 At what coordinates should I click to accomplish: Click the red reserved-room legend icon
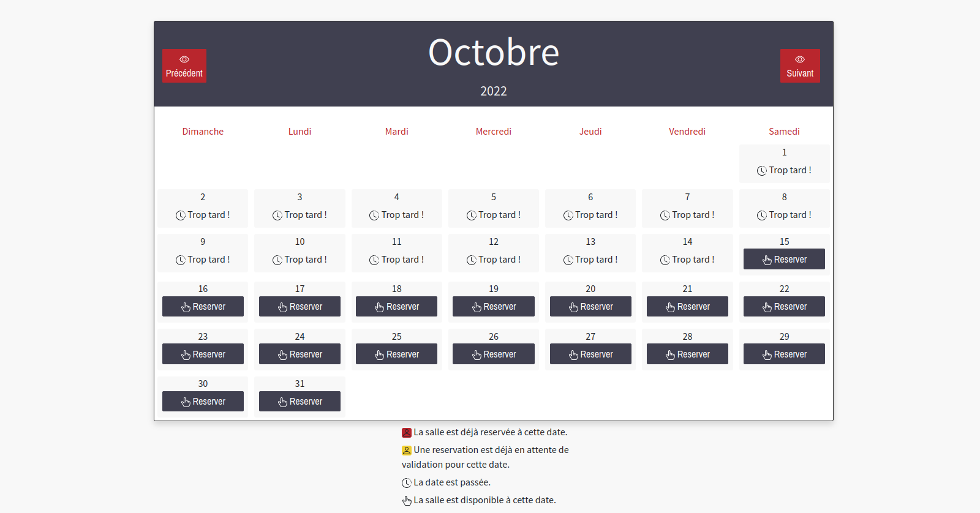pyautogui.click(x=407, y=433)
